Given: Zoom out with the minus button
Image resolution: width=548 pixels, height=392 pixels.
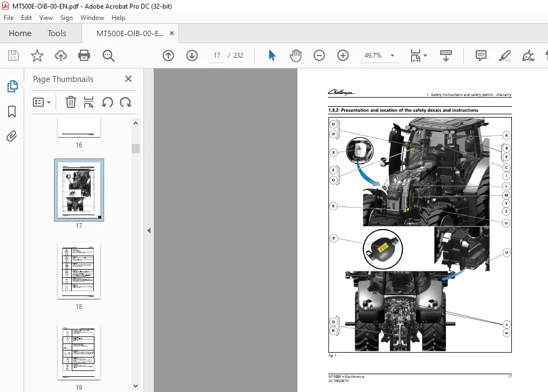Looking at the screenshot, I should [319, 56].
